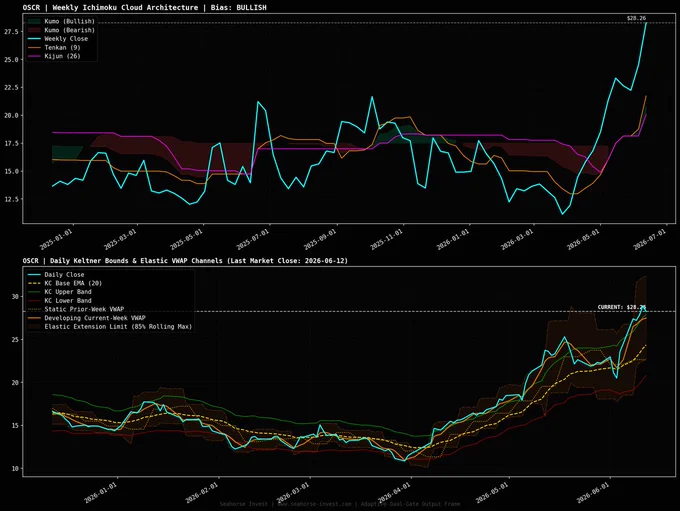The width and height of the screenshot is (680, 511).
Task: Click the Developing Current-Week VWAP legend entry
Action: [x=87, y=318]
